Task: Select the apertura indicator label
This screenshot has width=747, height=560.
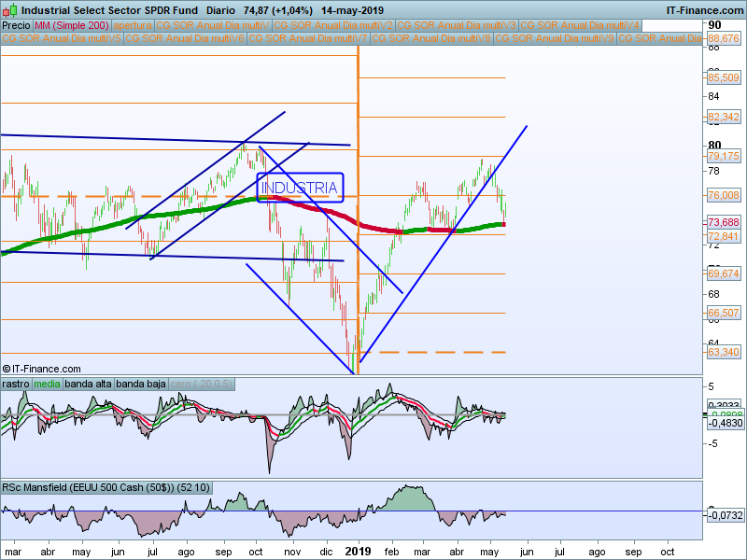Action: pos(133,25)
